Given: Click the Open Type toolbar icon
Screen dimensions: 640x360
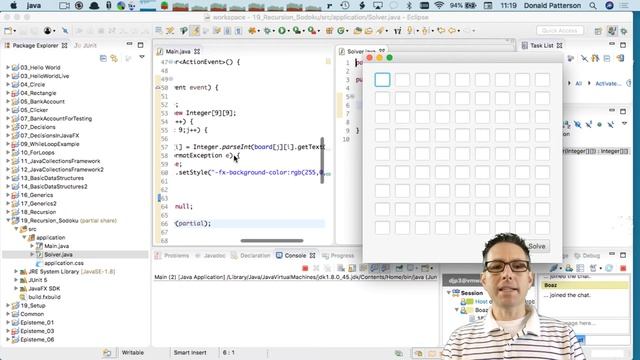Looking at the screenshot, I should coord(358,31).
